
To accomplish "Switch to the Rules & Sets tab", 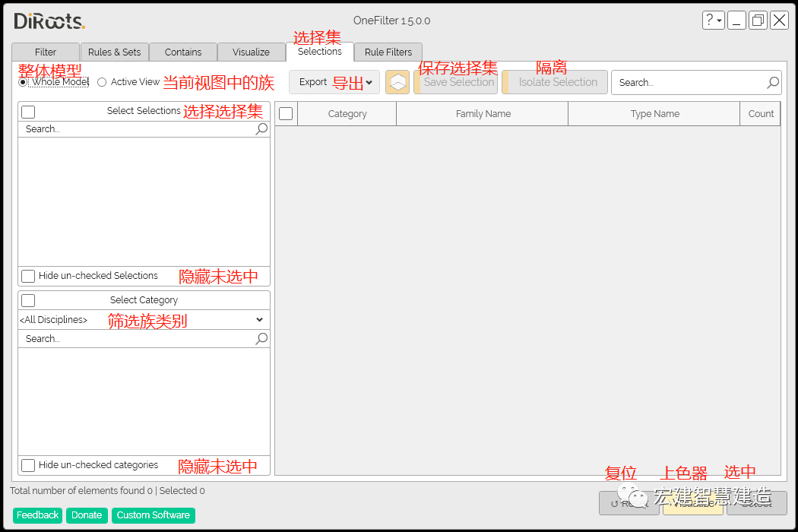I will 114,52.
